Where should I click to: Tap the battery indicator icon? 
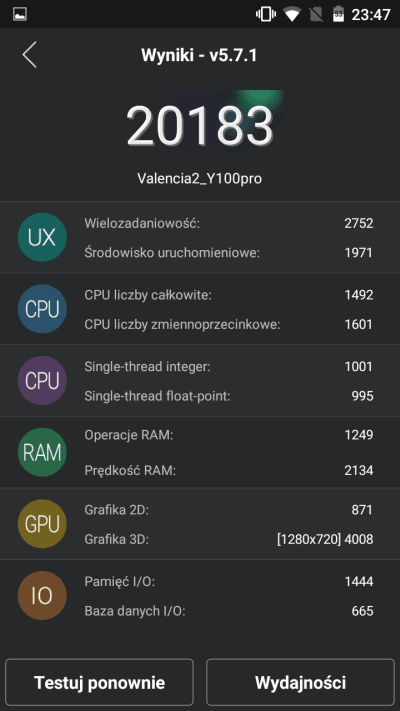338,14
